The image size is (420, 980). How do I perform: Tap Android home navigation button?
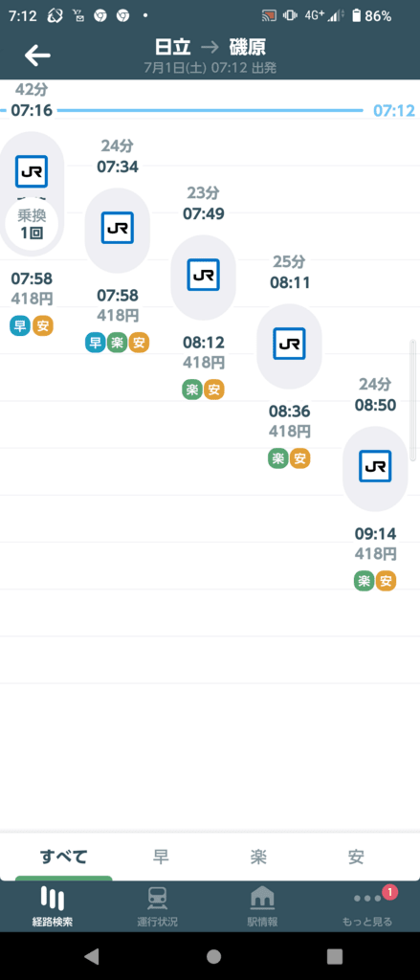pyautogui.click(x=213, y=956)
